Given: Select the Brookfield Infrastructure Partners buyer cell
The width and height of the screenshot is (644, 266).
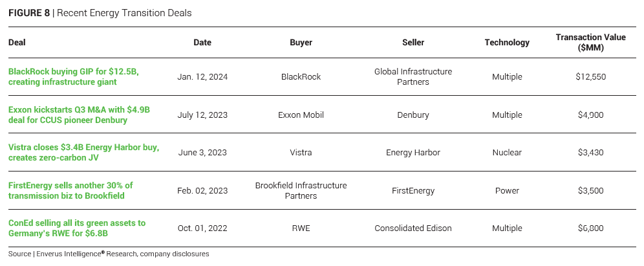Looking at the screenshot, I should 301,190.
